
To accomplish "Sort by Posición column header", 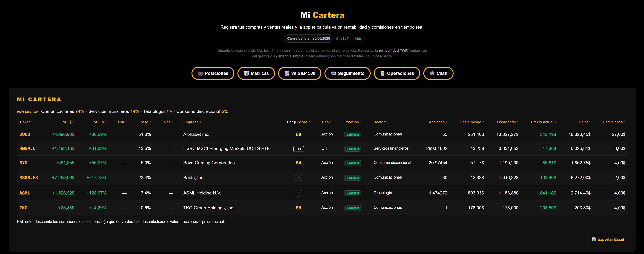I will tap(353, 122).
